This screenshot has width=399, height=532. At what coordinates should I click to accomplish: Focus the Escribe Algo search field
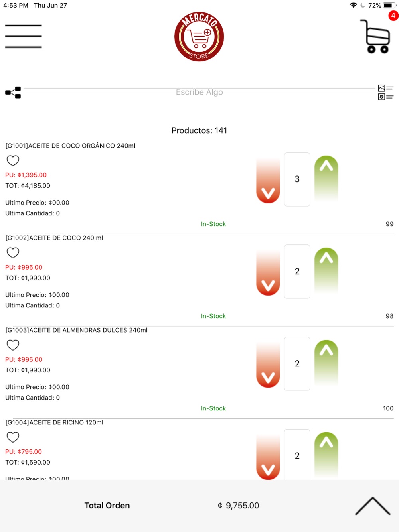click(x=199, y=92)
